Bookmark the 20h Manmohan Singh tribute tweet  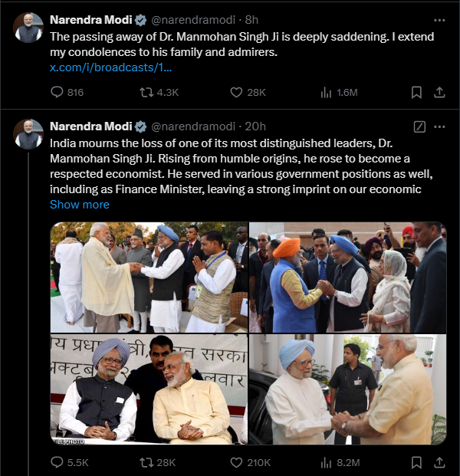416,462
